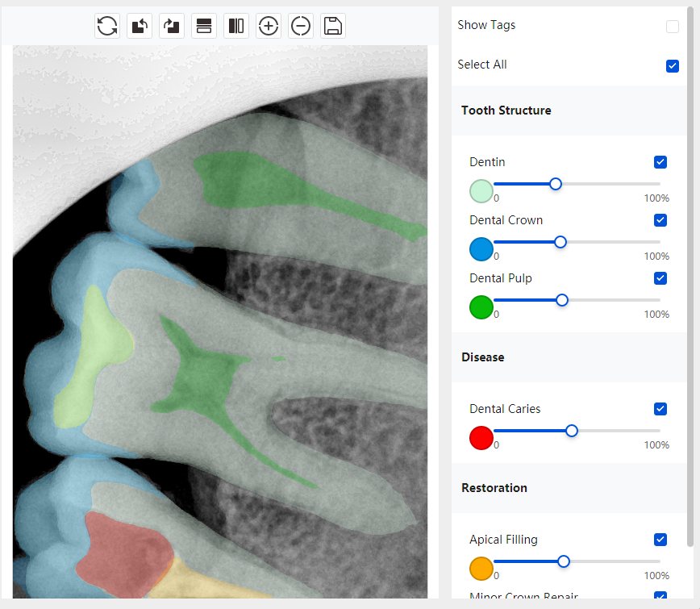Save the annotated image
This screenshot has height=609, width=700.
333,26
